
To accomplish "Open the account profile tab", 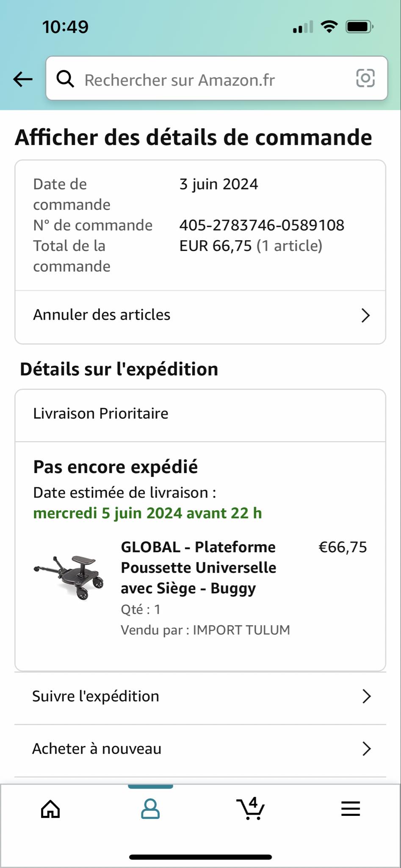I will click(150, 809).
